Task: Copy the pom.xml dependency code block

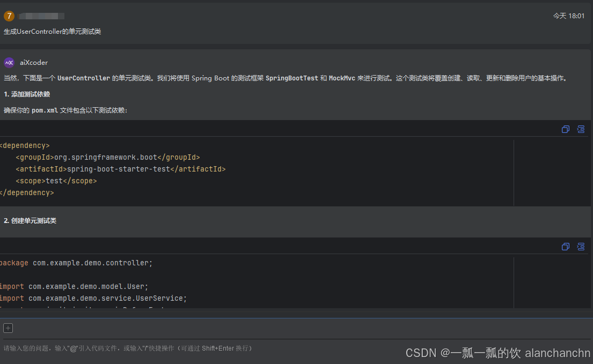Action: (x=566, y=129)
